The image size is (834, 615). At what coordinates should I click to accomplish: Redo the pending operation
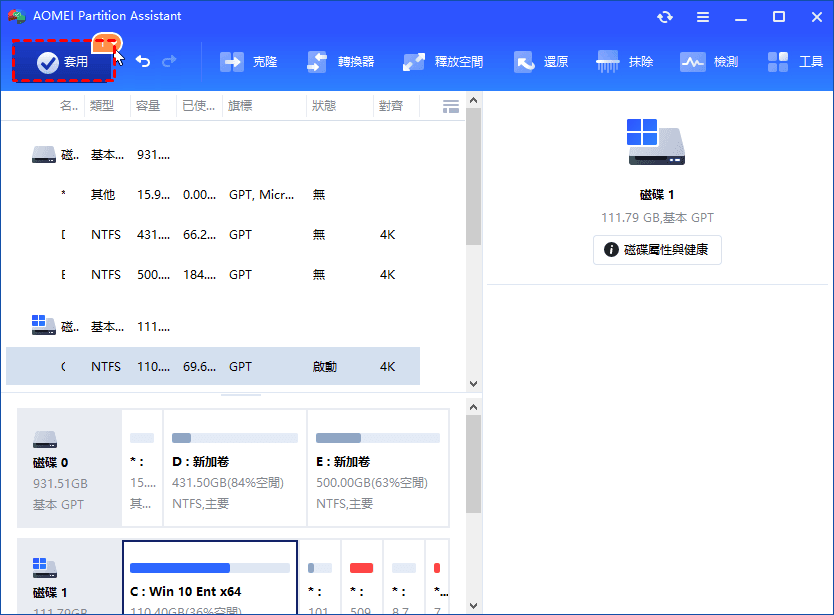(169, 62)
